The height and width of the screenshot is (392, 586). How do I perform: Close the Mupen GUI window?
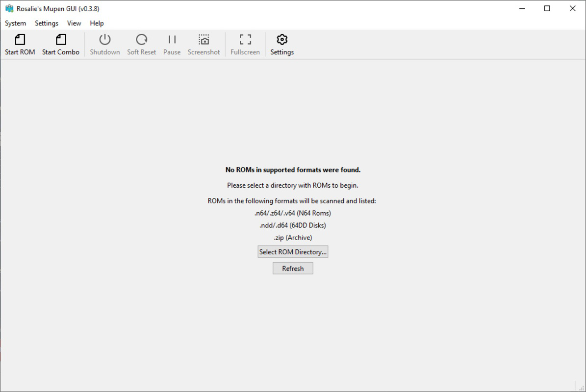(573, 8)
